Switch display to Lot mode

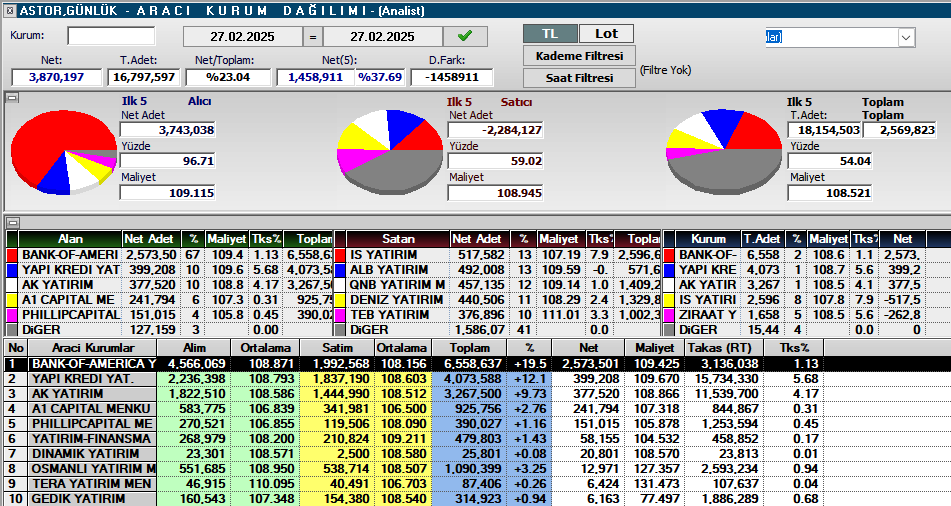(x=607, y=34)
